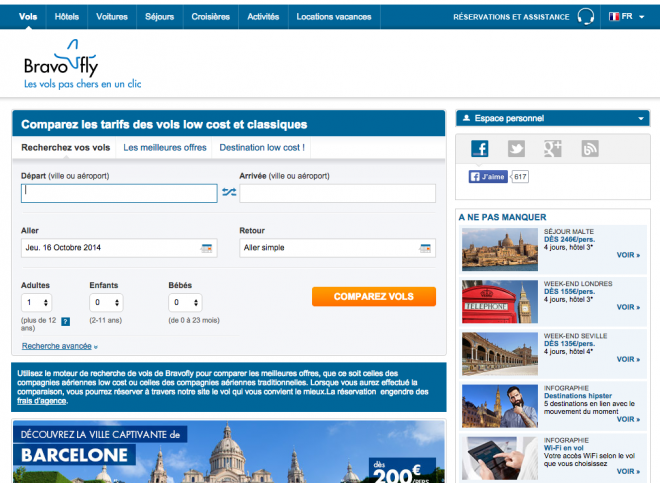Open the London telephone box thumbnail
The height and width of the screenshot is (483, 660).
click(x=500, y=302)
